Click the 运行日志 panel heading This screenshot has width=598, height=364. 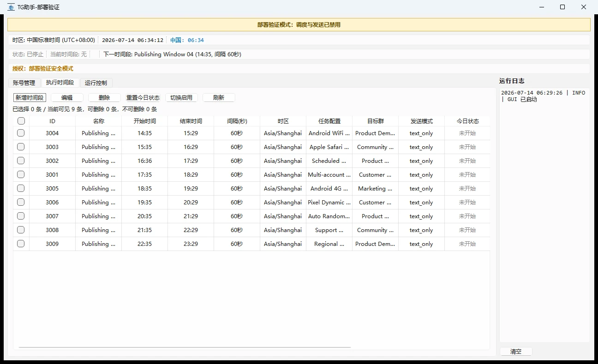pos(512,81)
